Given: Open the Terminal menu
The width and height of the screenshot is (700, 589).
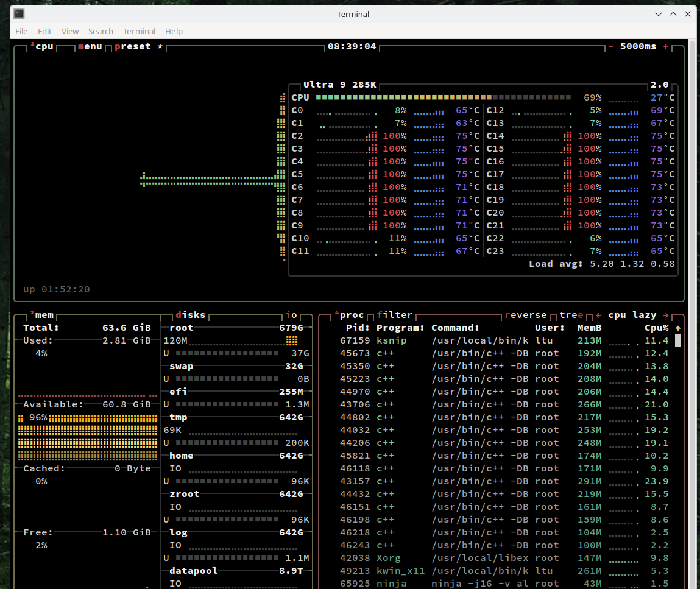Looking at the screenshot, I should coord(140,31).
